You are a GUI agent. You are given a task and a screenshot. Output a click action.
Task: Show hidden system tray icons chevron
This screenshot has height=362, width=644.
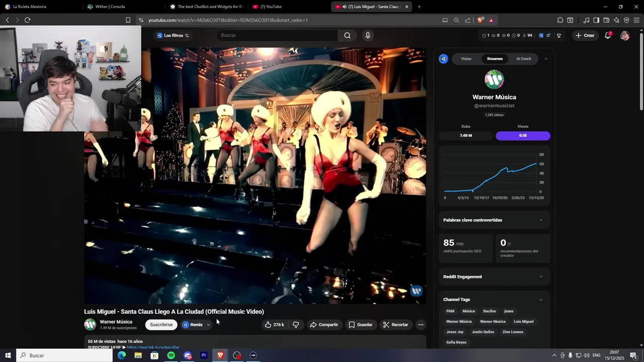click(554, 355)
